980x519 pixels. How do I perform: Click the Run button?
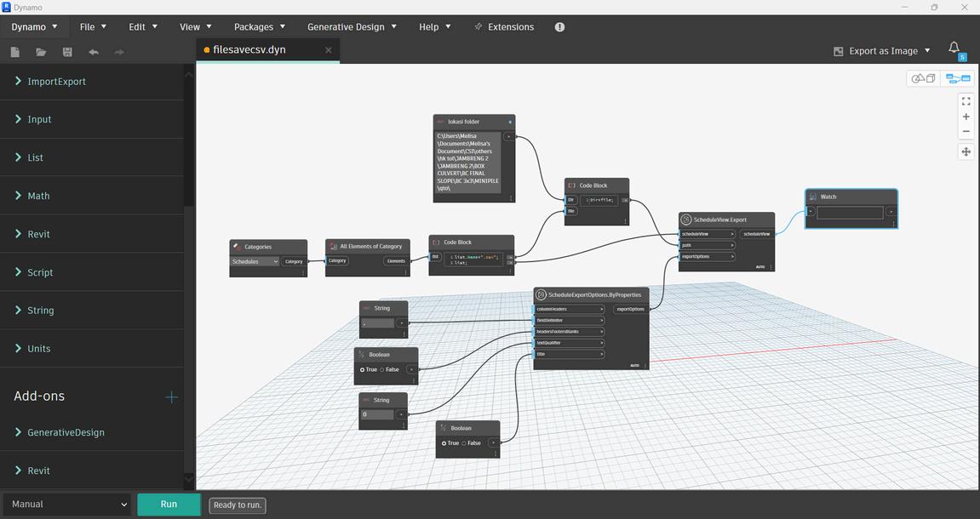(x=169, y=505)
